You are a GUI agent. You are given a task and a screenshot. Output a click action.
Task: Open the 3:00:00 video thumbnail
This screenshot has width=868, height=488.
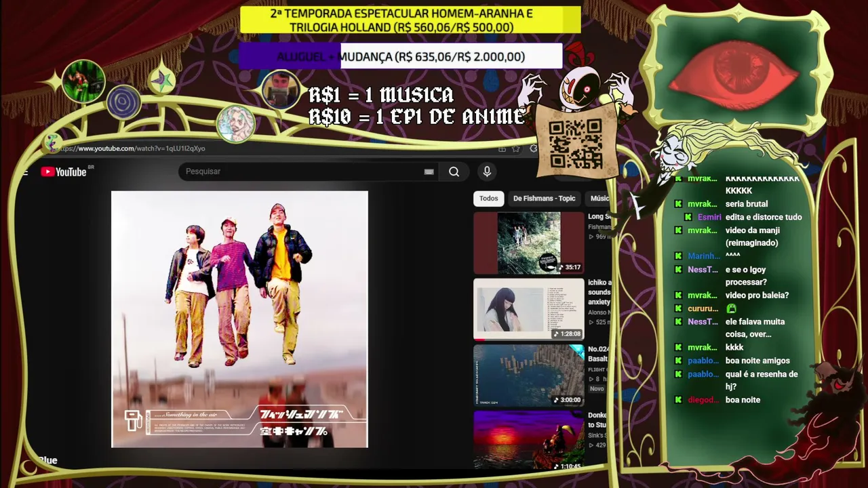click(528, 375)
